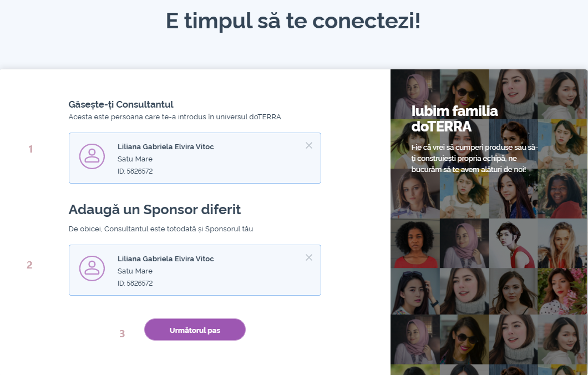Click the E timpul să te conectezi title
Screen dimensions: 588x375
tap(293, 21)
